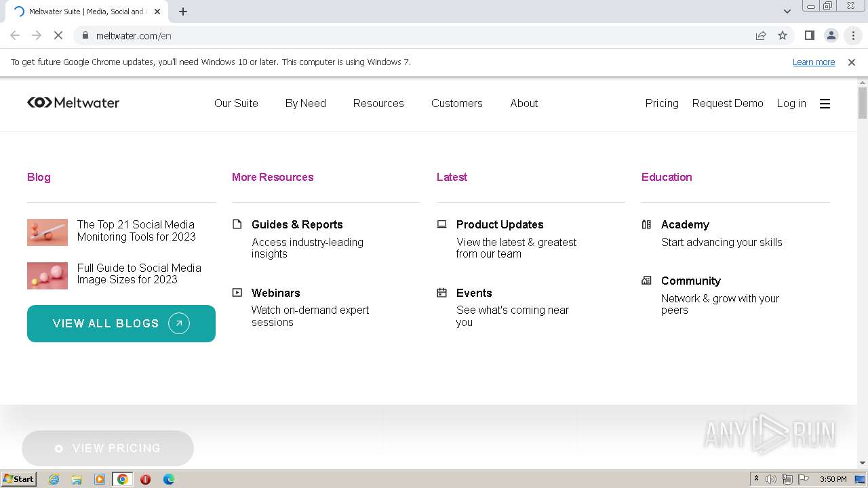The width and height of the screenshot is (868, 488).
Task: Open a new browser tab
Action: click(x=183, y=12)
